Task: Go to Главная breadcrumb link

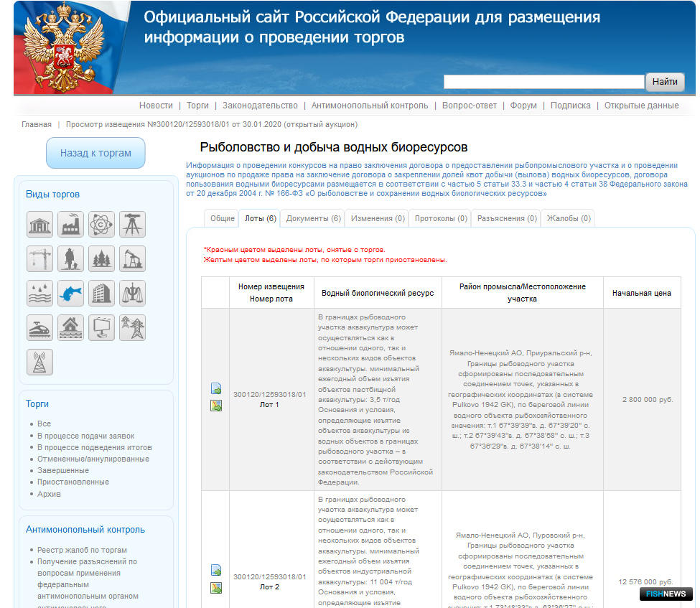Action: tap(37, 125)
